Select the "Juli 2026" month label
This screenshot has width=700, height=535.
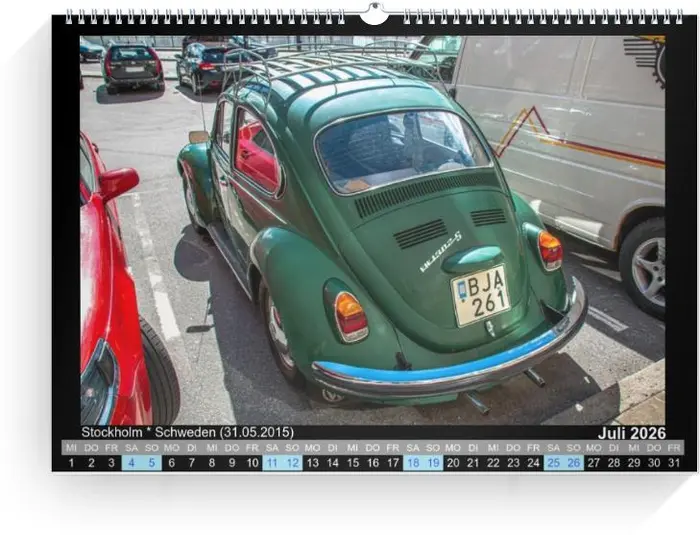tap(632, 433)
